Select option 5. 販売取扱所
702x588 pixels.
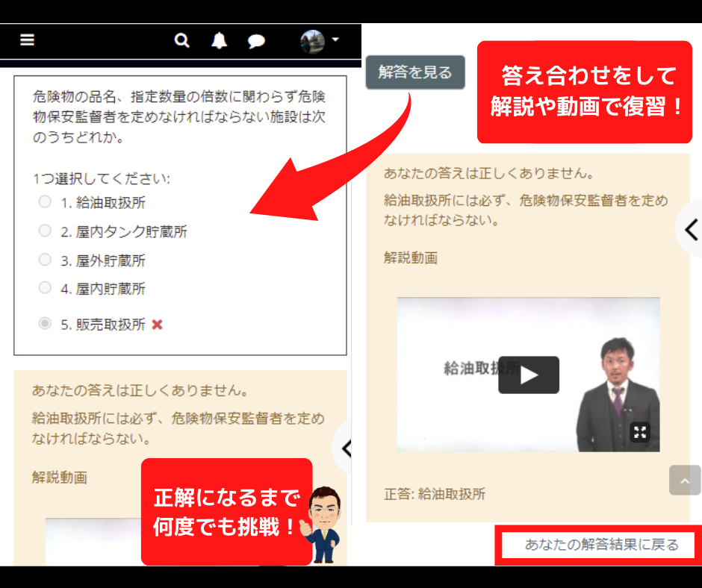pyautogui.click(x=45, y=323)
